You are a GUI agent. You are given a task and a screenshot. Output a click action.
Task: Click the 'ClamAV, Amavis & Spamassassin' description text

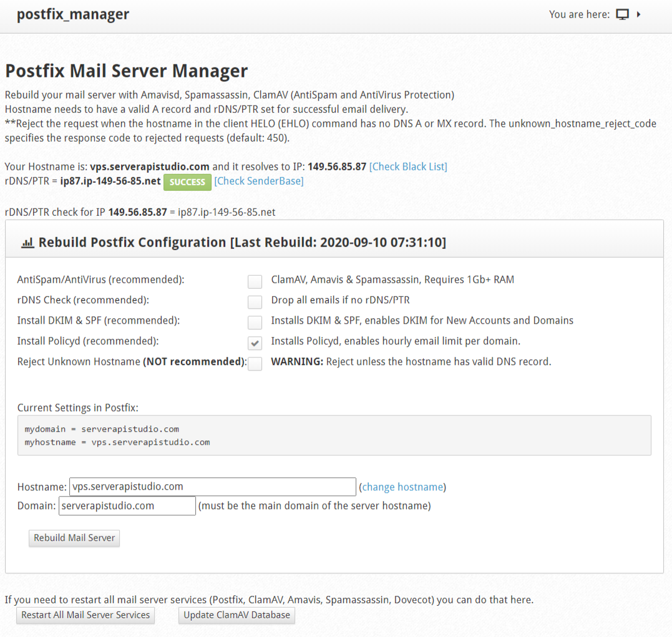pos(392,280)
